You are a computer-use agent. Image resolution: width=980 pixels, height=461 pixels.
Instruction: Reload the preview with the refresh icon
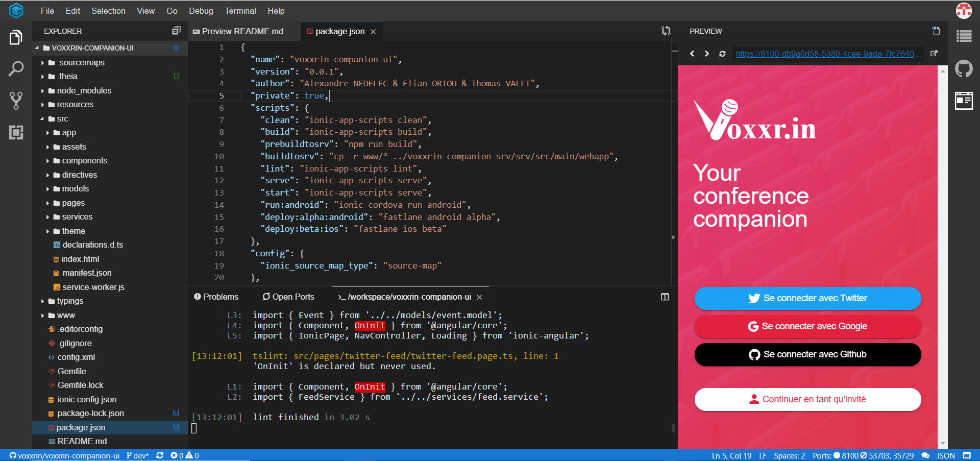click(x=722, y=53)
